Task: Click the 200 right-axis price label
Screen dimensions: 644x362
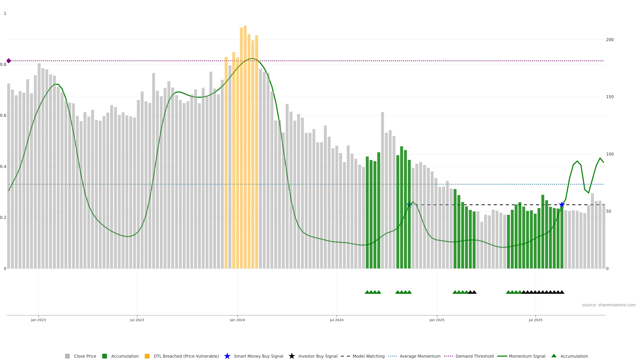Action: (x=610, y=40)
